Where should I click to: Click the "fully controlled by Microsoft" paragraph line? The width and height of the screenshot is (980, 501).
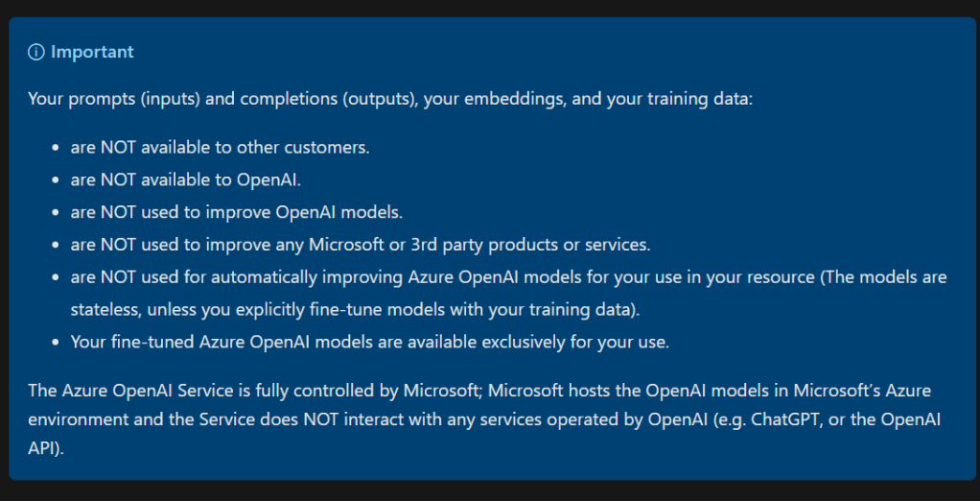pos(479,391)
